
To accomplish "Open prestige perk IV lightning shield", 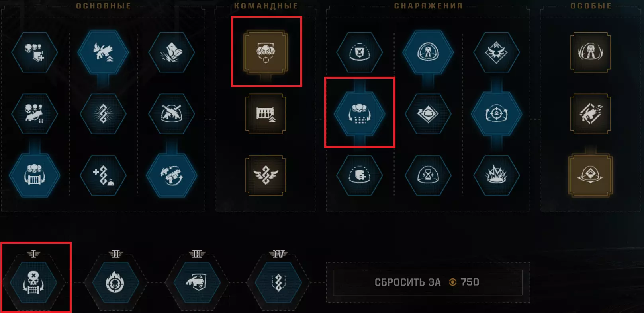I will 278,283.
